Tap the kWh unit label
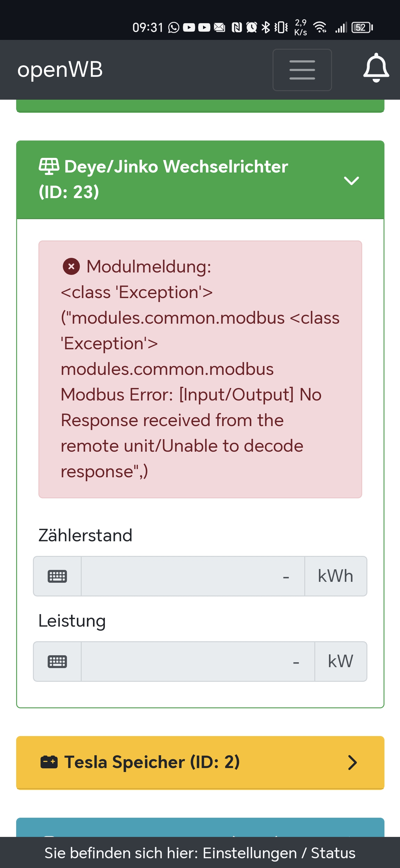The height and width of the screenshot is (868, 400). (335, 576)
